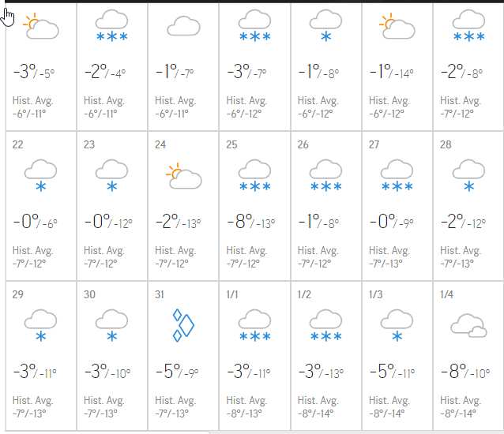Click the heavy snow icon on day 25
The width and height of the screenshot is (504, 434).
(254, 175)
